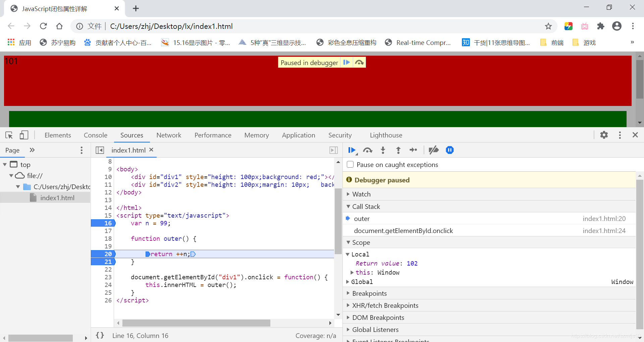The height and width of the screenshot is (342, 644).
Task: Close the index1.html source tab
Action: 151,150
